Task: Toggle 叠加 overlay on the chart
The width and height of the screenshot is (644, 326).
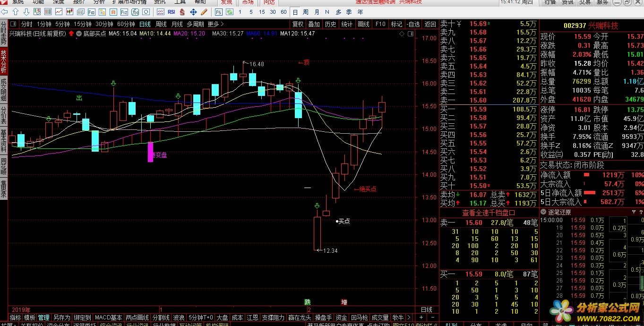Action: tap(314, 24)
